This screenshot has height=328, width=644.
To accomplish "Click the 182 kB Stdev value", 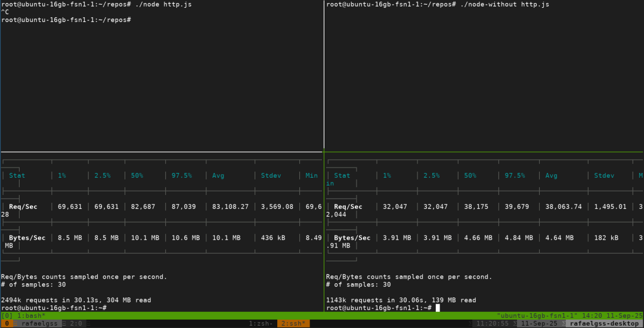I will tap(606, 238).
